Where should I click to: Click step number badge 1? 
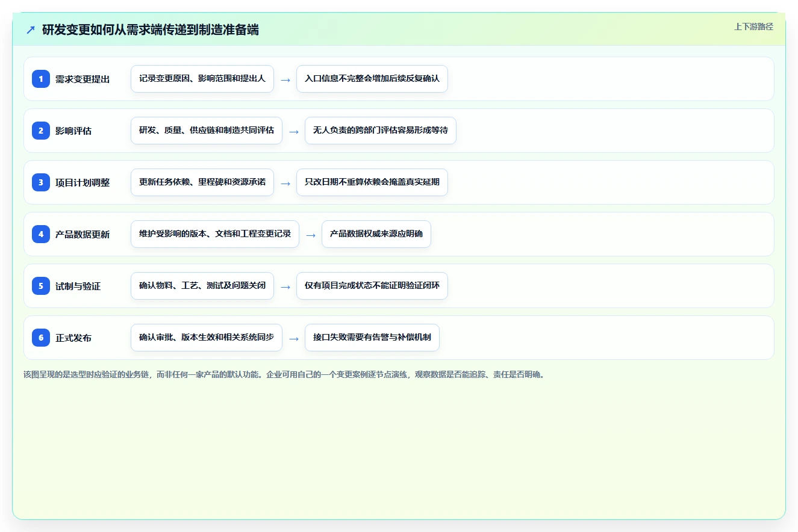[x=41, y=79]
